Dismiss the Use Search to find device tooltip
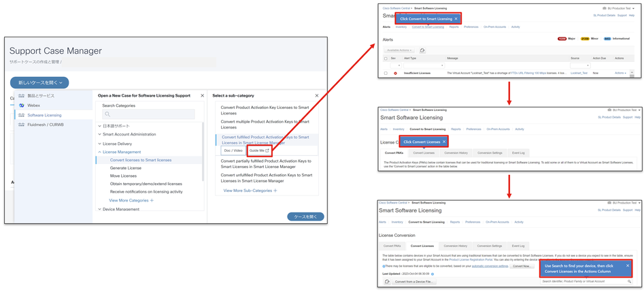644x292 pixels. [x=628, y=265]
